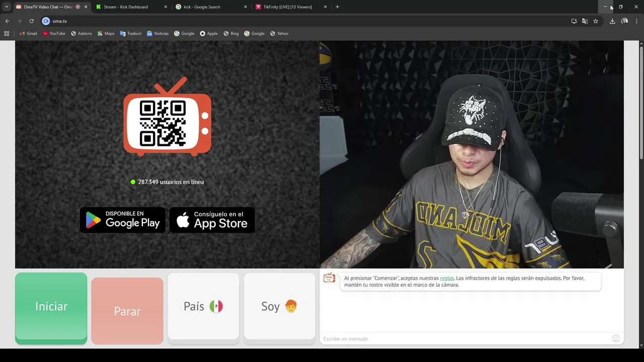The width and height of the screenshot is (644, 362).
Task: Open the tab search dropdown arrow
Action: [7, 7]
